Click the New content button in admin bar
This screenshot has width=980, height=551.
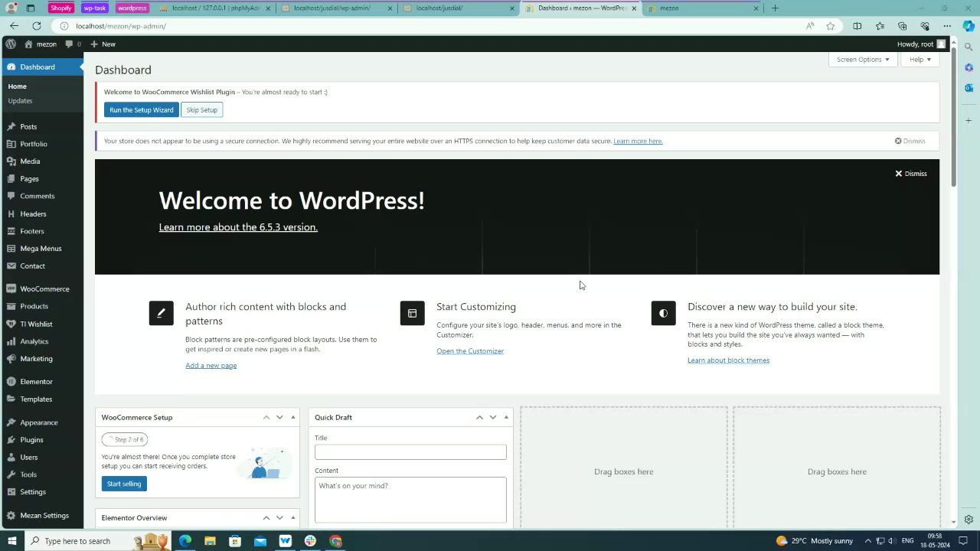[103, 44]
